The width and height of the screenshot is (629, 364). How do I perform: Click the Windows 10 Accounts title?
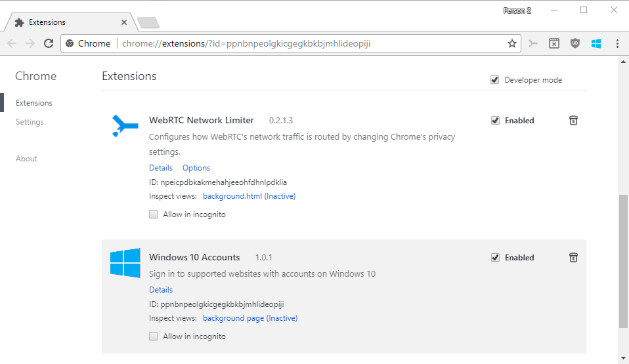(194, 257)
